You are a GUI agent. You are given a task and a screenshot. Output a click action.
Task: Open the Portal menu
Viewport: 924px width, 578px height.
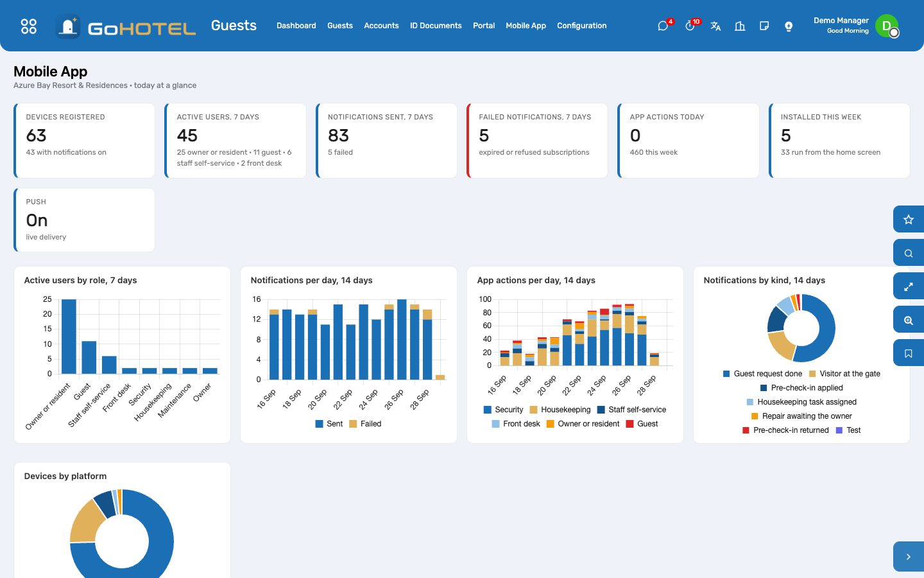click(484, 26)
